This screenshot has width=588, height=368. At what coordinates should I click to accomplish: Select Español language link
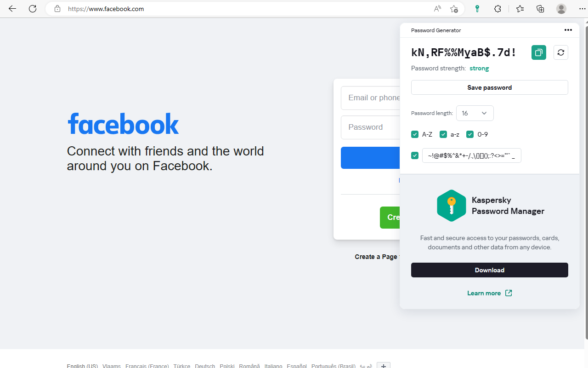click(297, 366)
